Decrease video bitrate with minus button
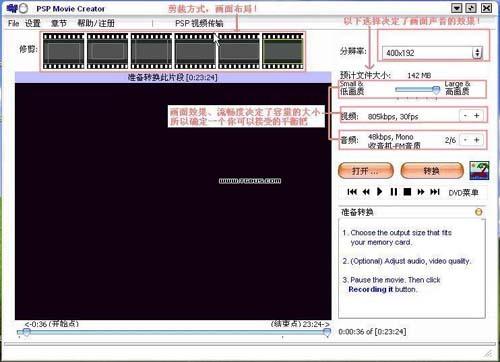This screenshot has width=500, height=362. (x=465, y=116)
